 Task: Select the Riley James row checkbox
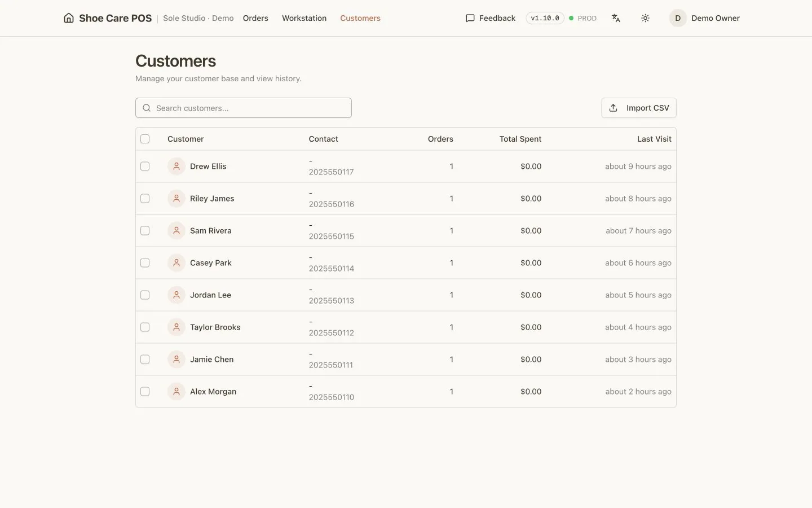click(145, 199)
